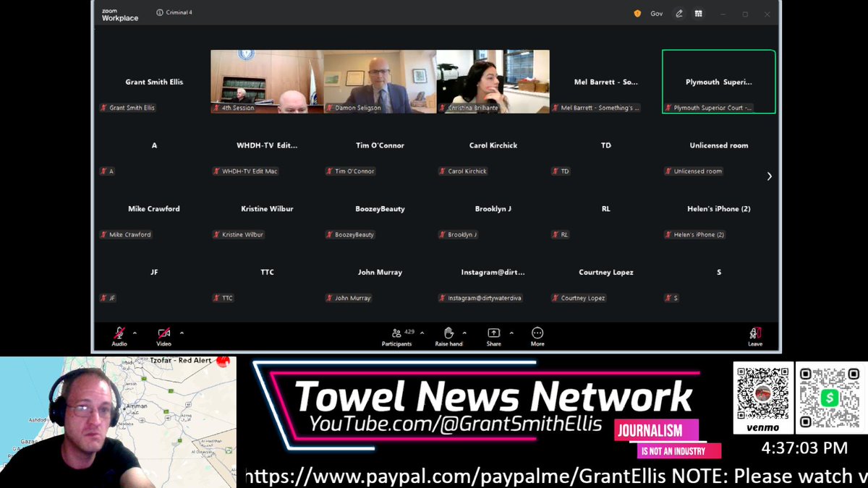
Task: Click muted mic icon beside BoozeyBeauty label
Action: 329,234
